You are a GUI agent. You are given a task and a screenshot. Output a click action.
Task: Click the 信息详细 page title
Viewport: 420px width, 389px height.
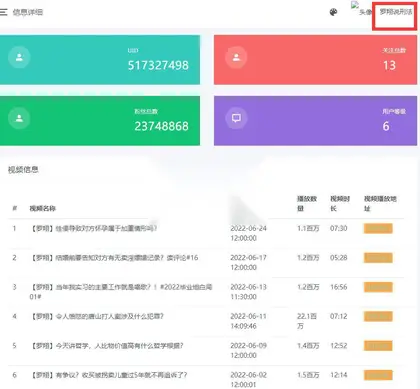point(28,12)
